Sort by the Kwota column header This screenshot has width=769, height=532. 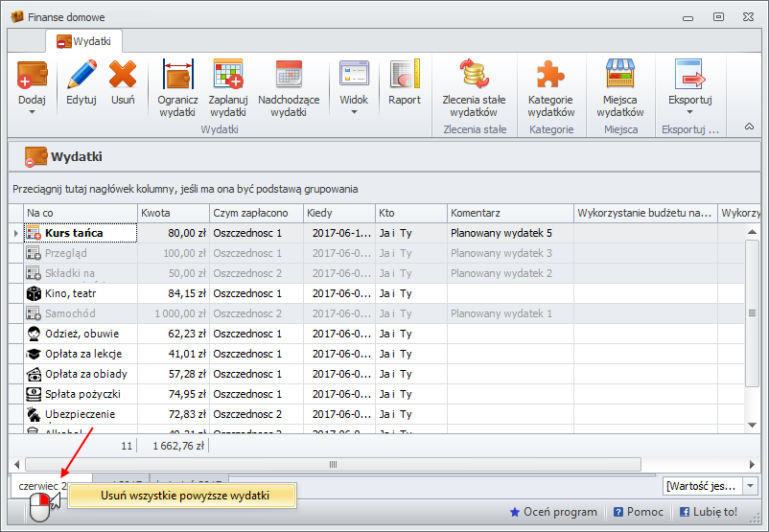click(173, 213)
